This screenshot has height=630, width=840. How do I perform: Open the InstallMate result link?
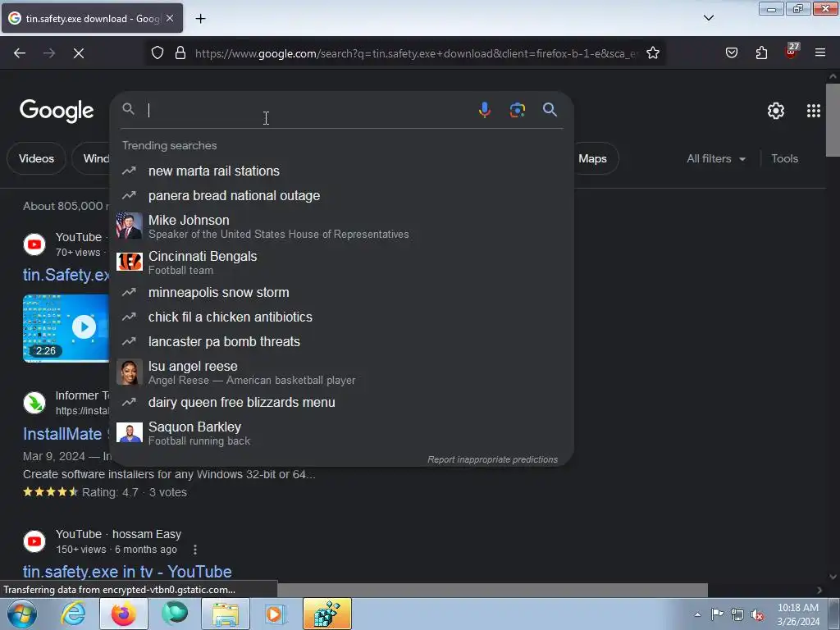tap(64, 434)
